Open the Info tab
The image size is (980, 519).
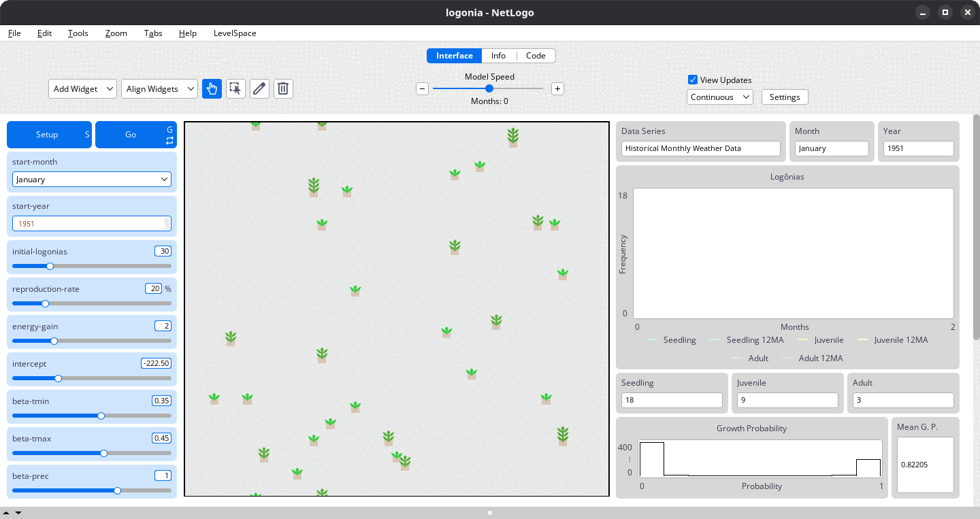[x=498, y=56]
